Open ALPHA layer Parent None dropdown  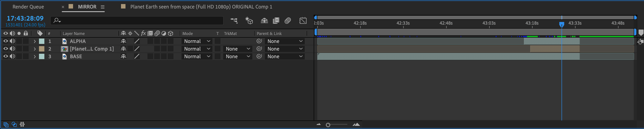coord(285,41)
